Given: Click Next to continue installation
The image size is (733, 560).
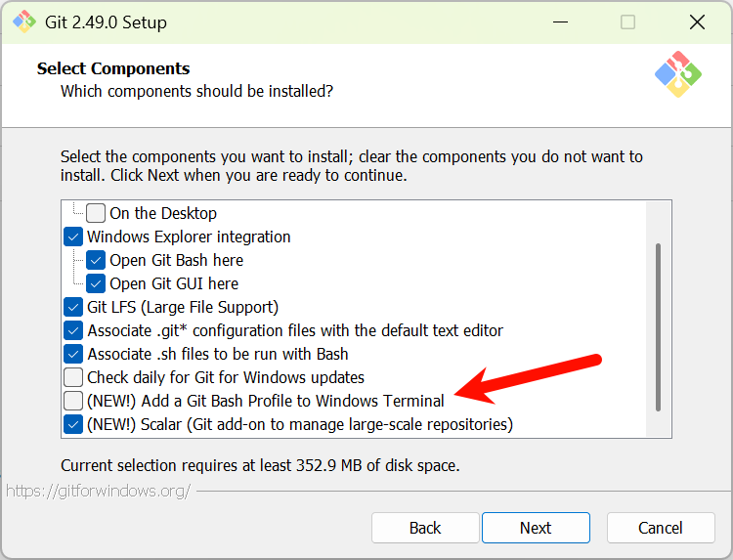Looking at the screenshot, I should (x=536, y=528).
